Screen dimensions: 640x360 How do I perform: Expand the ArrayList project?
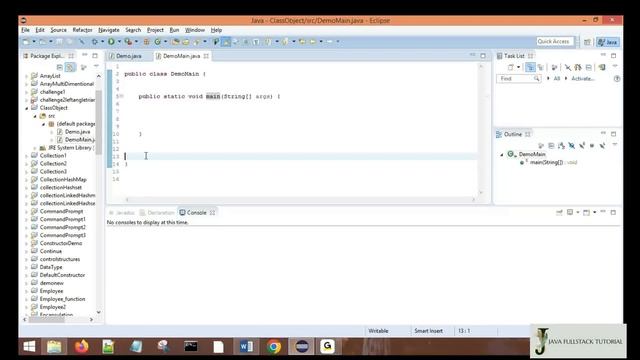click(27, 76)
